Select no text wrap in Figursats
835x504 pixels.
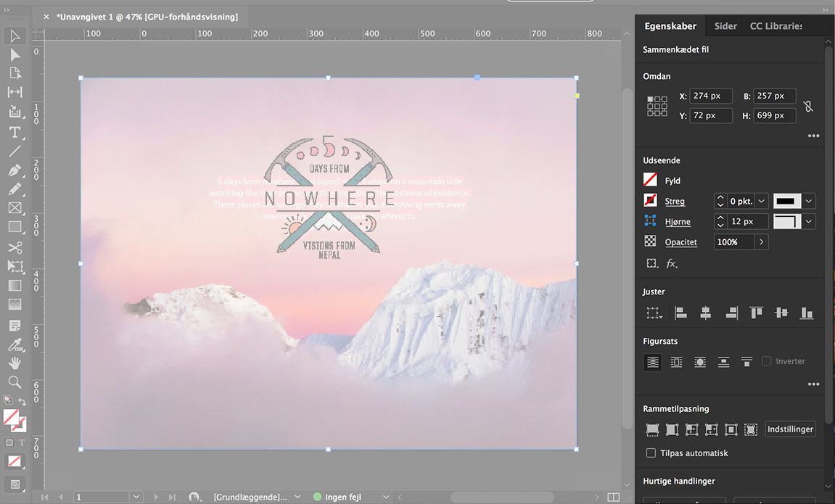[x=653, y=363]
